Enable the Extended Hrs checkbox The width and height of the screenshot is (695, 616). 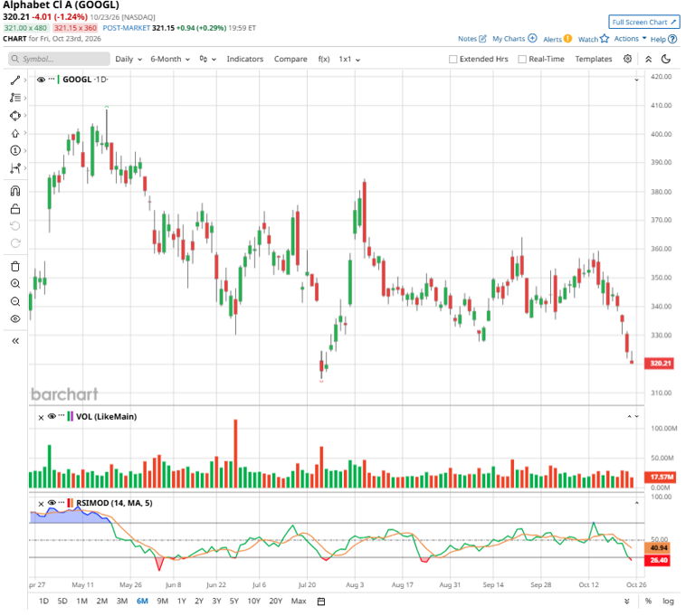point(453,59)
